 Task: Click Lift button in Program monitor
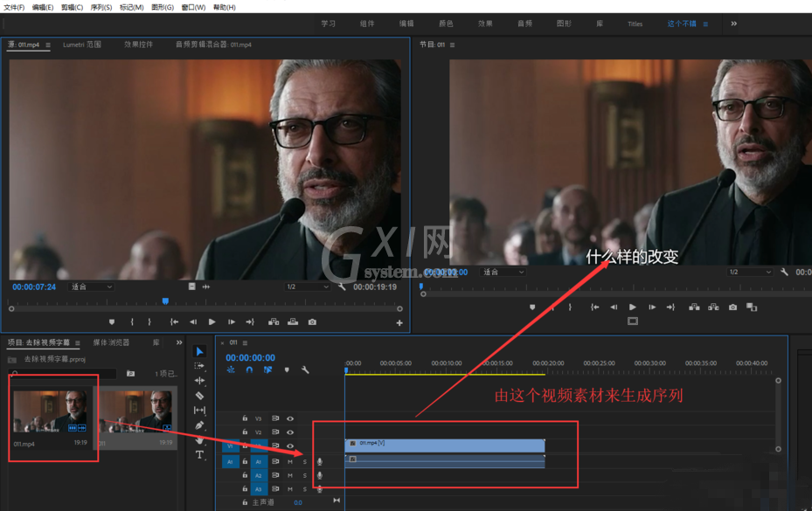pos(695,307)
